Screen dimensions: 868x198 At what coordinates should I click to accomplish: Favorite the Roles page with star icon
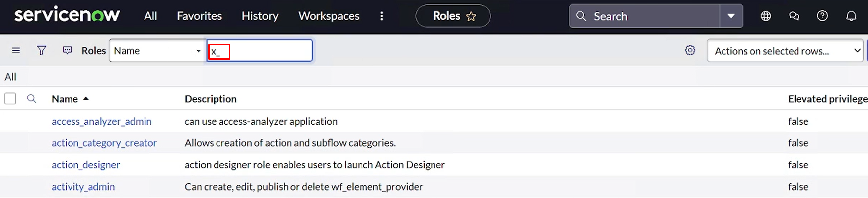coord(471,17)
